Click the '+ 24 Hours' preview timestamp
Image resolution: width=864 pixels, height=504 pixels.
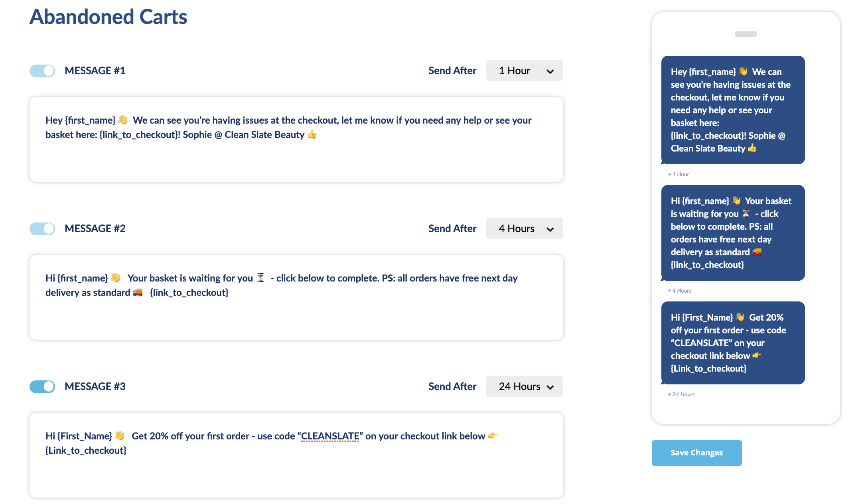point(681,394)
